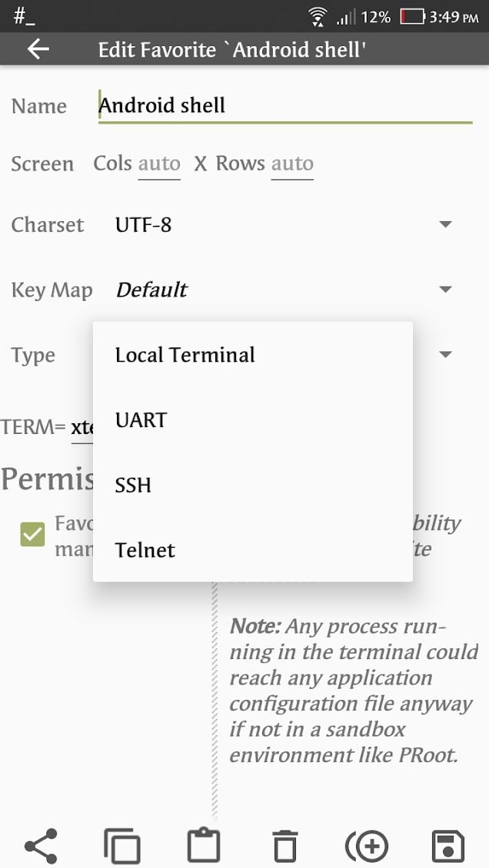
Task: Copy the Android shell favorite
Action: coord(121,846)
